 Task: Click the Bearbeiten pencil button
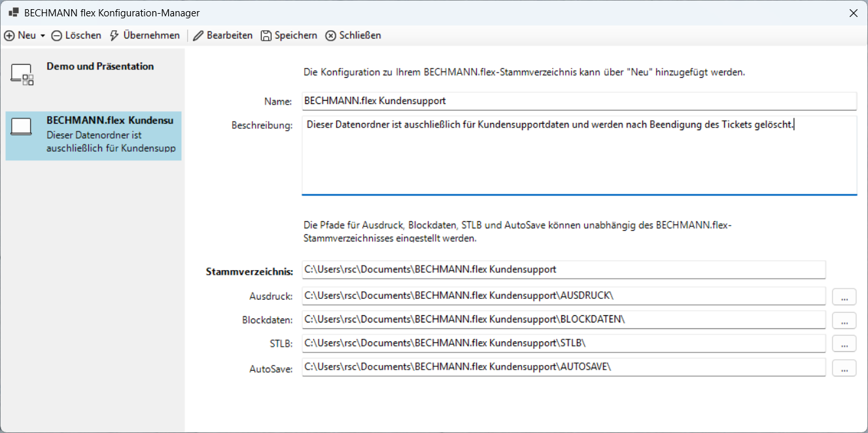click(223, 35)
